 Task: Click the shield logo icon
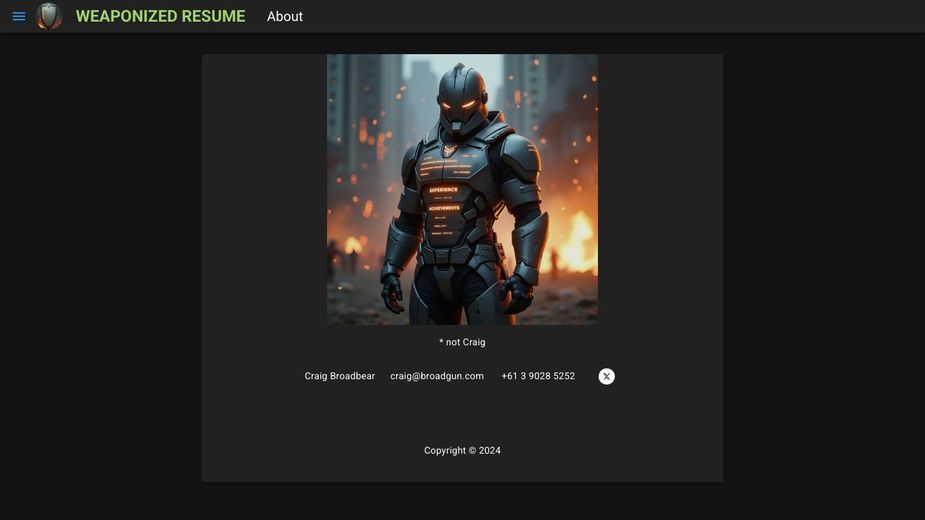[x=49, y=16]
